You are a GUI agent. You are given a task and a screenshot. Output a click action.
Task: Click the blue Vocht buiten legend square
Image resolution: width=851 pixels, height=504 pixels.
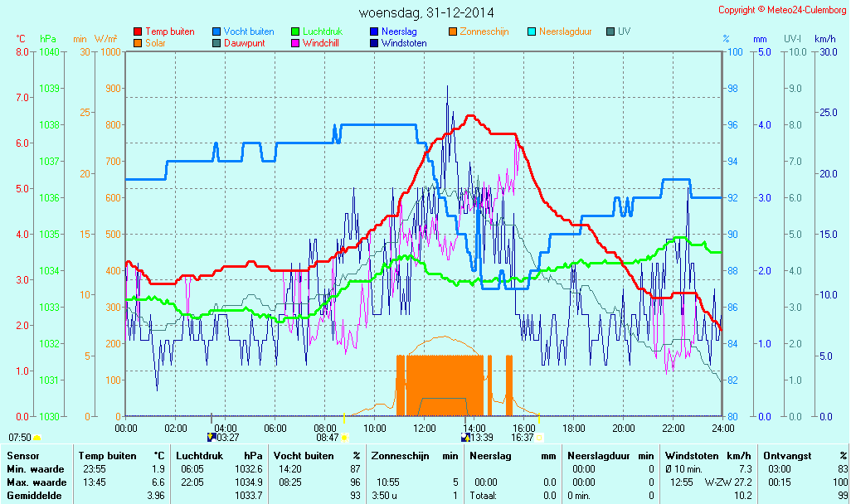[x=216, y=31]
